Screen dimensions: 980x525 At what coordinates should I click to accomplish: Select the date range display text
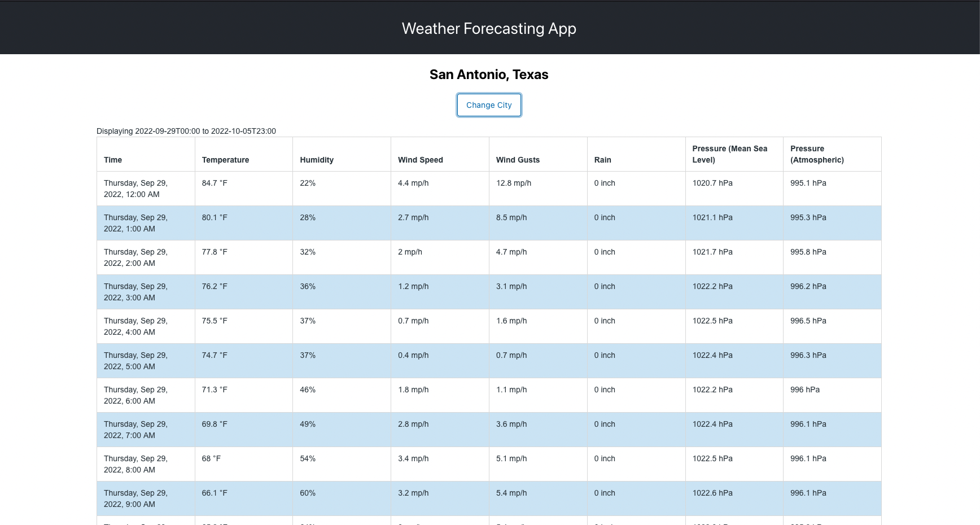pyautogui.click(x=186, y=131)
